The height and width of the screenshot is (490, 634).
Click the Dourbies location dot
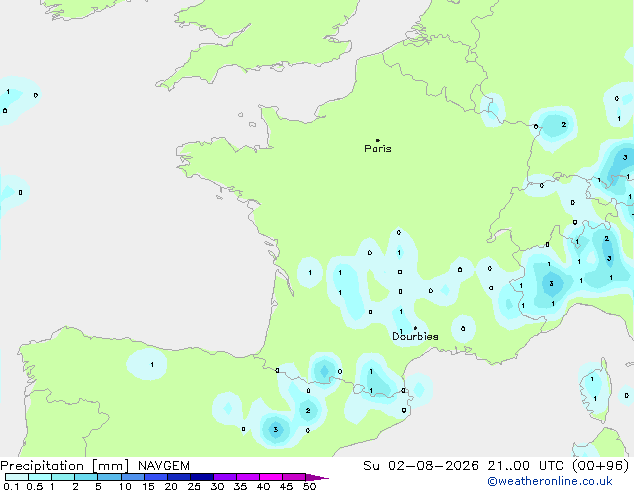(x=415, y=328)
